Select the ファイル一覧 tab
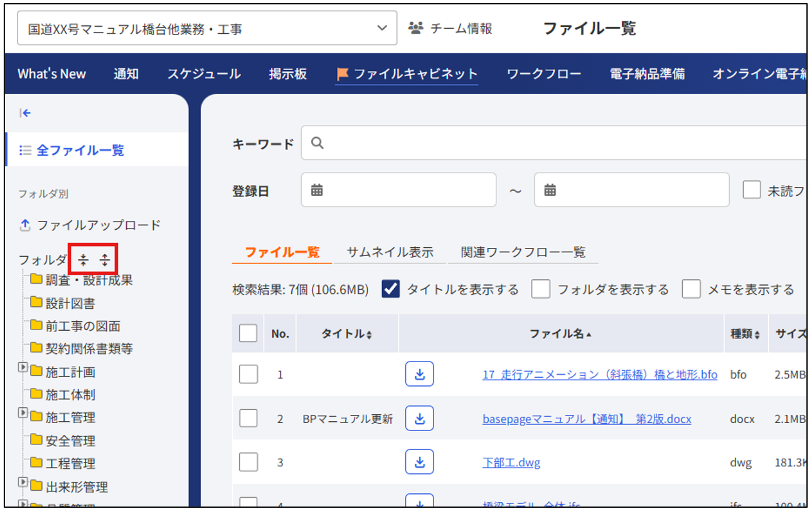812x509 pixels. pos(282,252)
